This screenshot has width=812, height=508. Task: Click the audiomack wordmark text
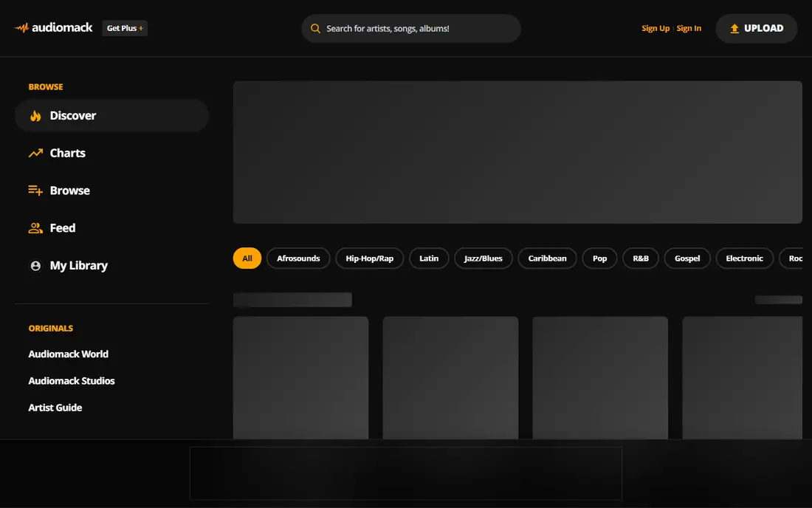pos(62,27)
